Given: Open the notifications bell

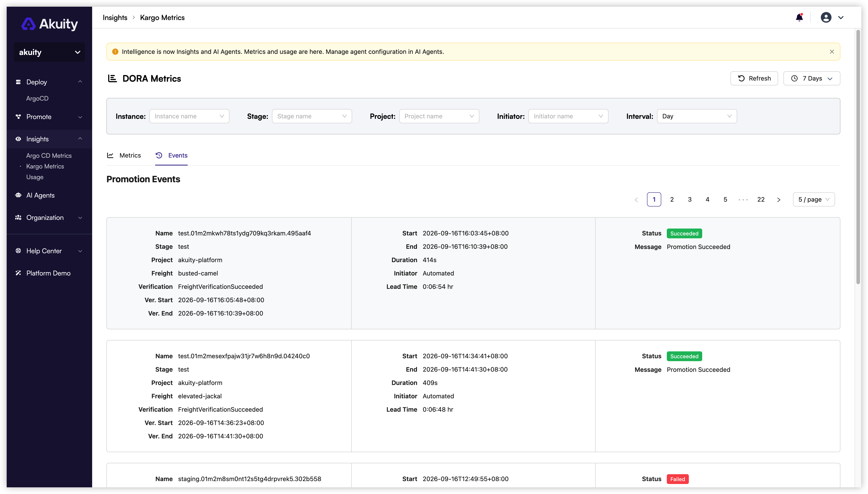Looking at the screenshot, I should 799,17.
